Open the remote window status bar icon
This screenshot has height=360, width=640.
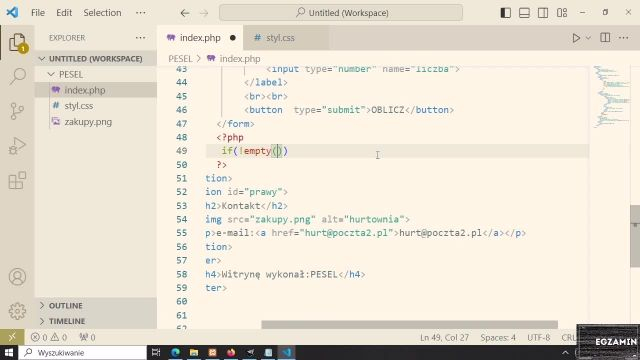click(x=12, y=337)
